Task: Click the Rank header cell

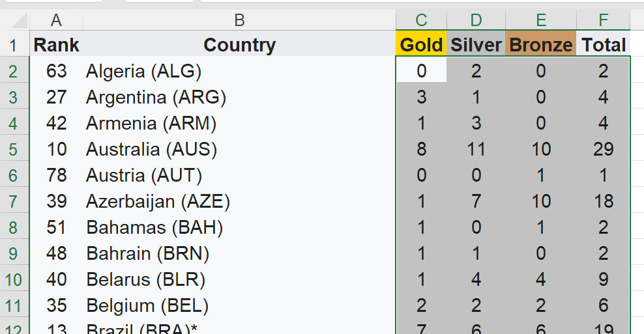Action: click(x=56, y=44)
